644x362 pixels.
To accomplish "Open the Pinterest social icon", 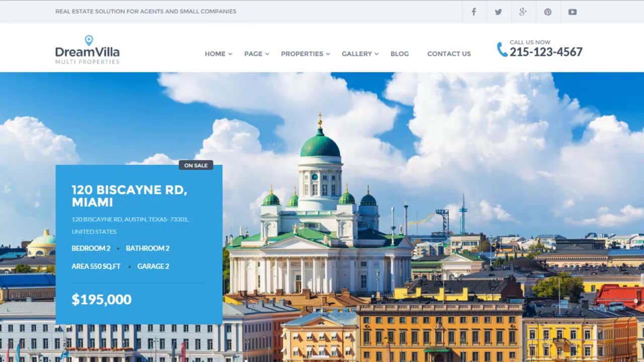I will [x=548, y=12].
